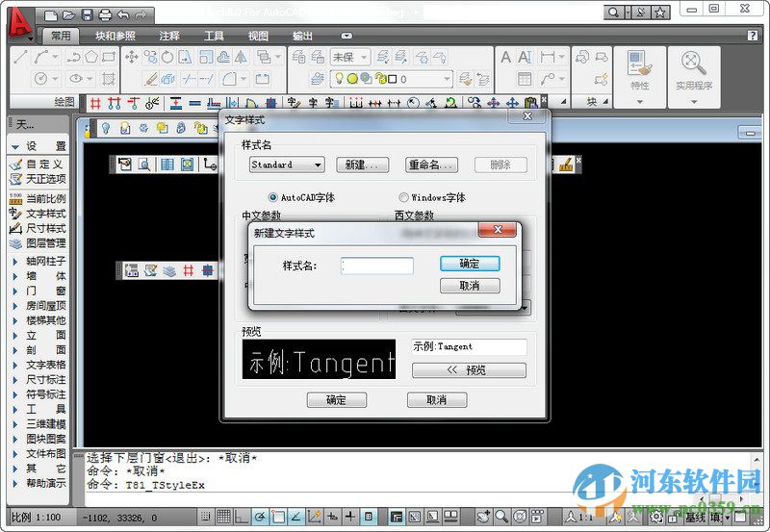Click the 实用程序 utilities icon

point(693,63)
